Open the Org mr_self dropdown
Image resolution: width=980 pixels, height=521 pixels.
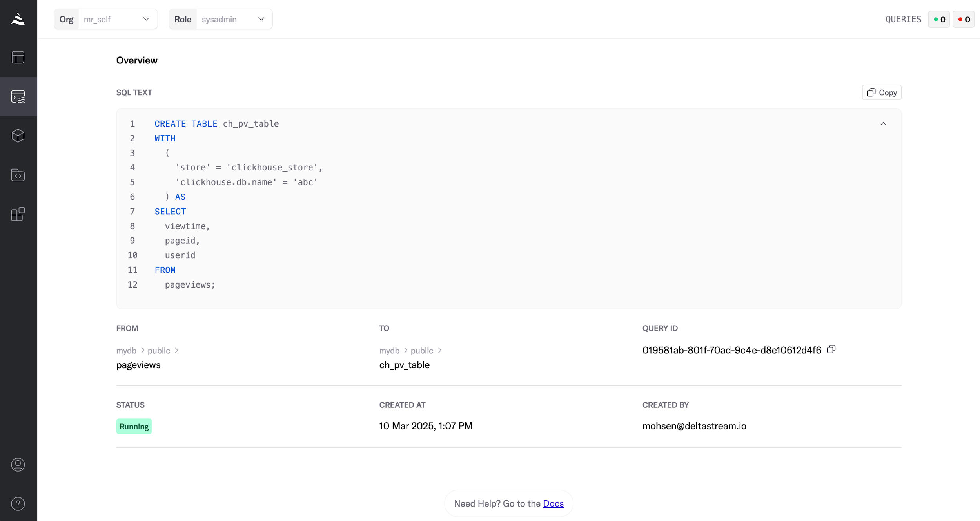(118, 19)
